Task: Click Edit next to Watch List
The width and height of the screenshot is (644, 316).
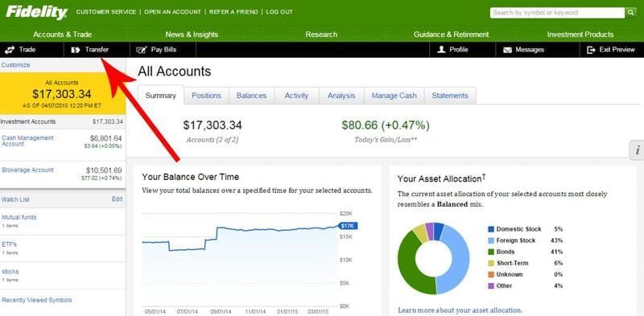Action: coord(117,199)
